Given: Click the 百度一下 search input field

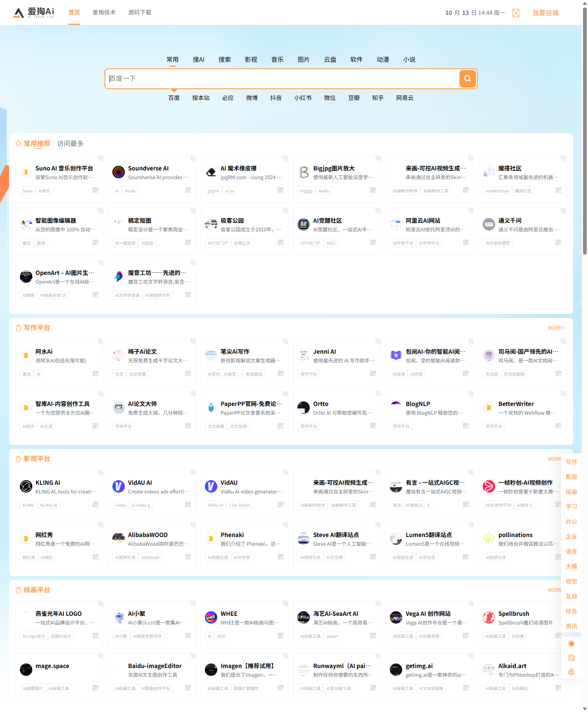Looking at the screenshot, I should tap(282, 79).
